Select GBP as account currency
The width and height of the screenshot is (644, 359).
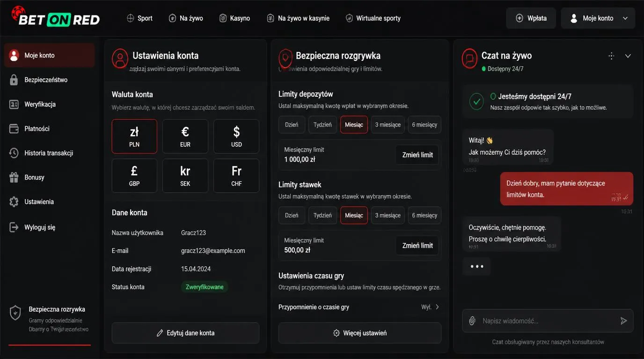click(x=134, y=176)
